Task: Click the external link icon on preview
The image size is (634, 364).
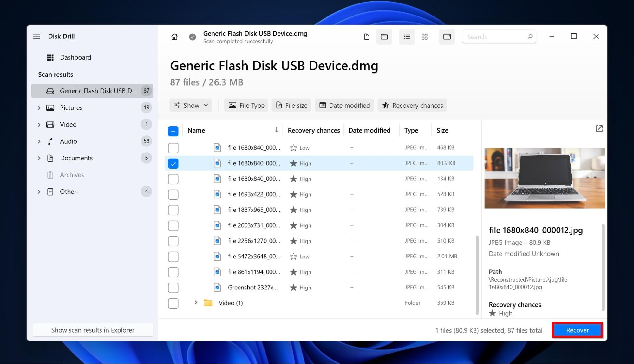Action: click(599, 129)
